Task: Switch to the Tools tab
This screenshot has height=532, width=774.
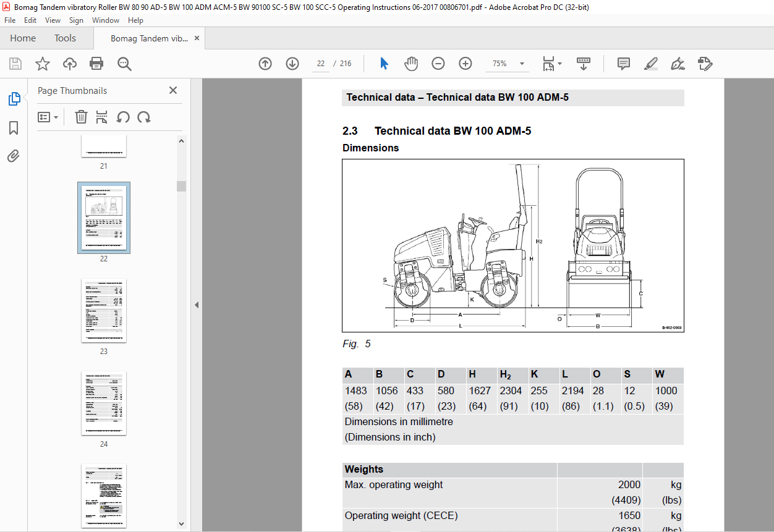Action: pos(65,38)
